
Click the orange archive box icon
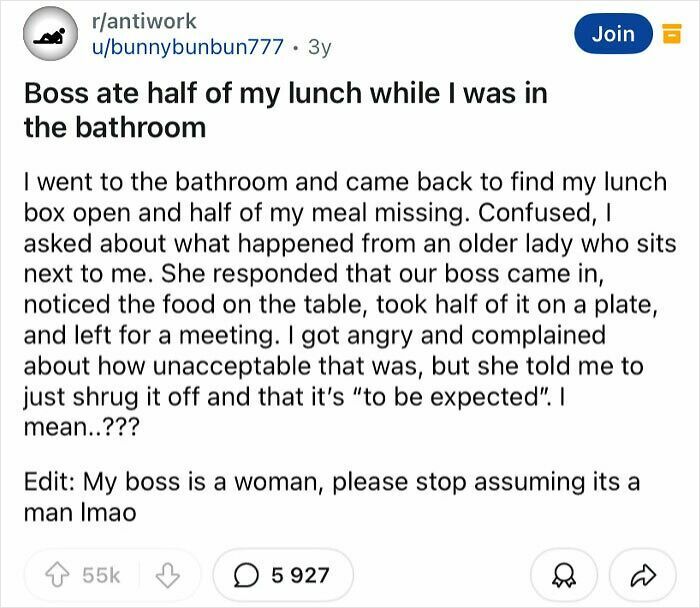tap(667, 35)
